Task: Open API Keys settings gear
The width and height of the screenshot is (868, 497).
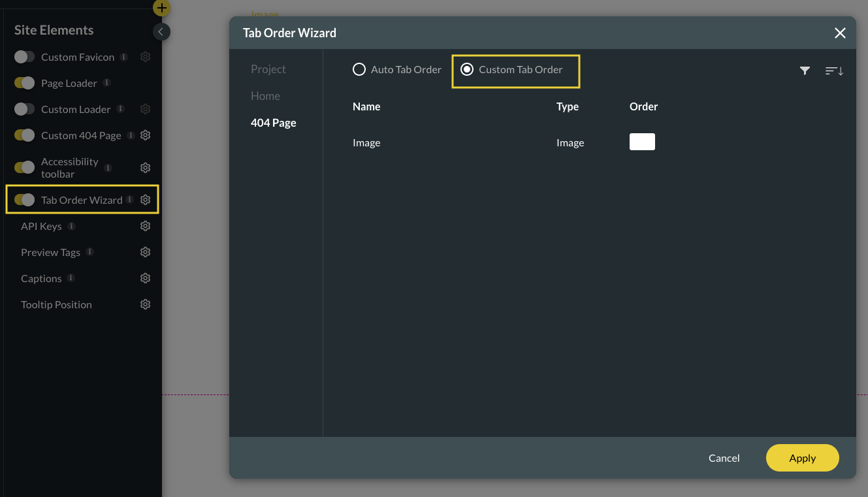Action: click(x=146, y=226)
